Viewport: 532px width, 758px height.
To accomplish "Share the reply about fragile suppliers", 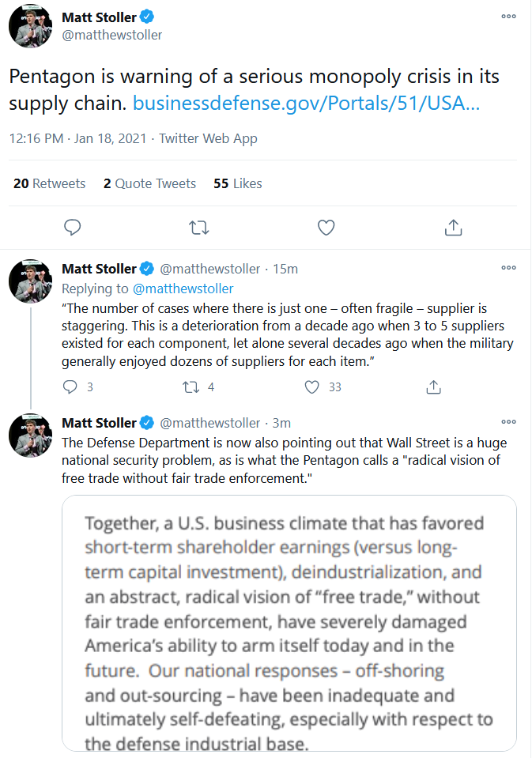I will (433, 387).
